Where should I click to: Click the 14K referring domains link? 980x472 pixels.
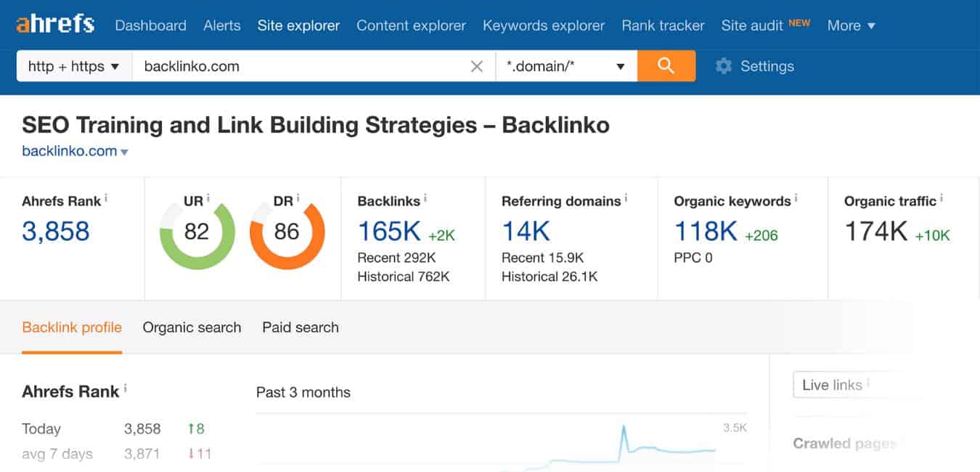click(526, 232)
